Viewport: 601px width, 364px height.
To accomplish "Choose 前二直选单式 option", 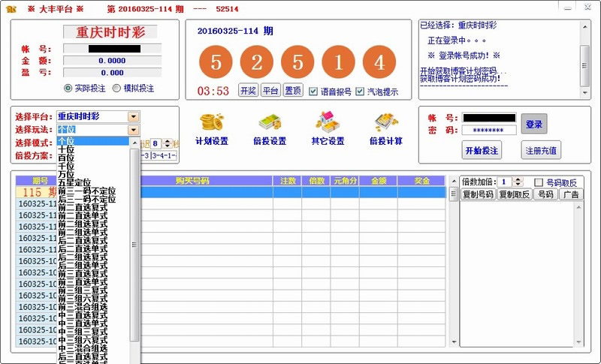I will (x=93, y=215).
